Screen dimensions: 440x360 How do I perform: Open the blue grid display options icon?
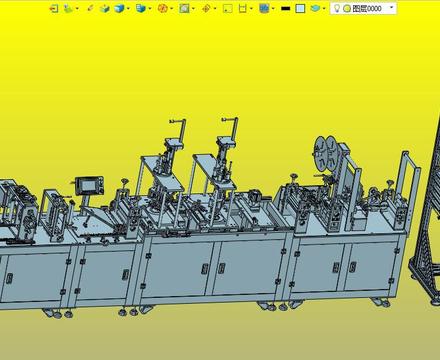(x=264, y=9)
